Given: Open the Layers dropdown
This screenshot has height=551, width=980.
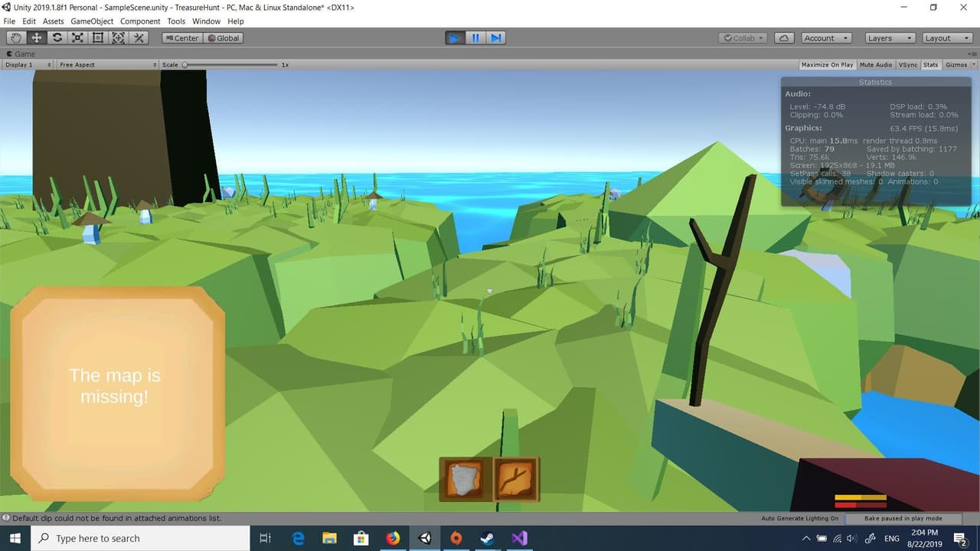Looking at the screenshot, I should [889, 37].
